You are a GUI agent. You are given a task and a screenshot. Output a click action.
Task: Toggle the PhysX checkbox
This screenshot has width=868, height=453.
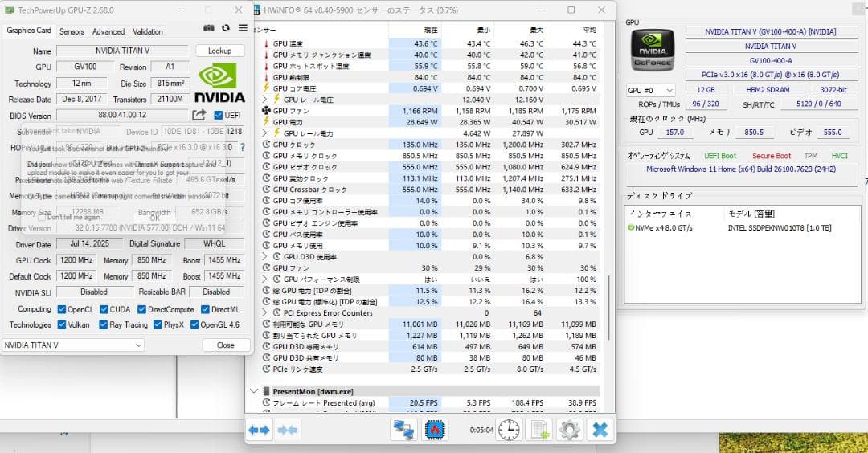click(158, 324)
